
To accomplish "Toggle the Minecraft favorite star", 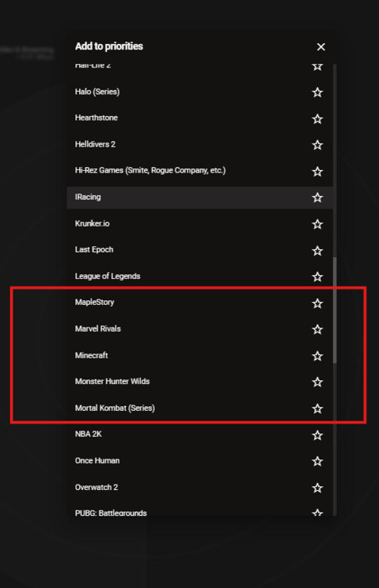I will (317, 355).
